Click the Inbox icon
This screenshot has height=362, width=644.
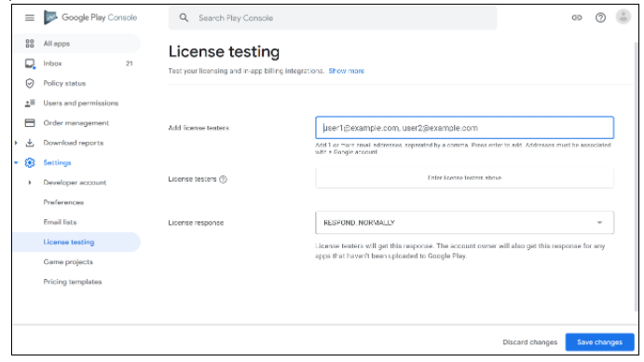pos(30,63)
